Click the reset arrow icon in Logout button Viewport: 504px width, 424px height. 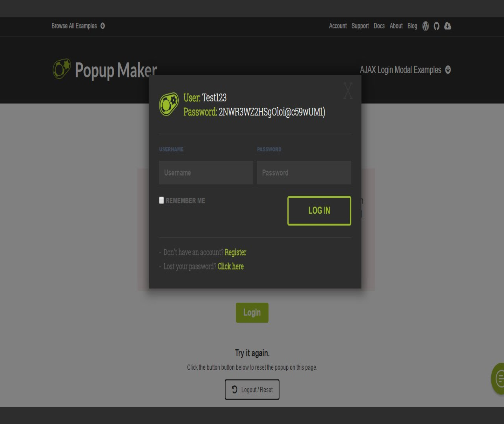tap(234, 389)
